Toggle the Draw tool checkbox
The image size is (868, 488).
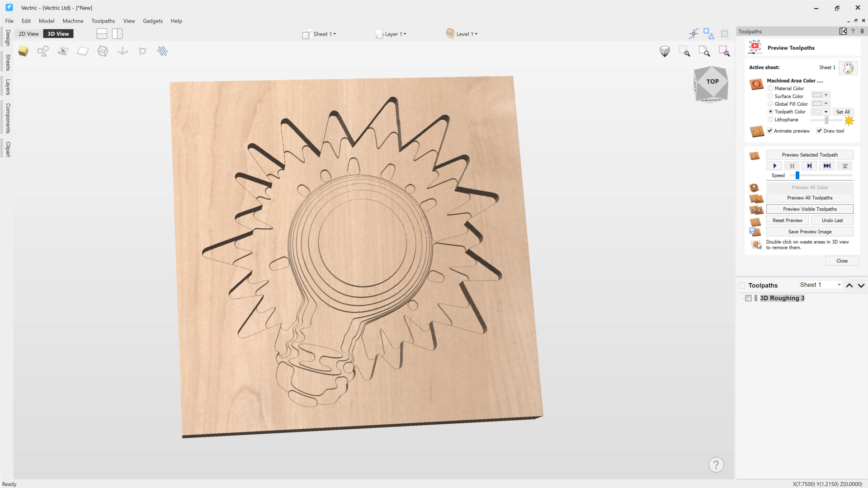(819, 131)
